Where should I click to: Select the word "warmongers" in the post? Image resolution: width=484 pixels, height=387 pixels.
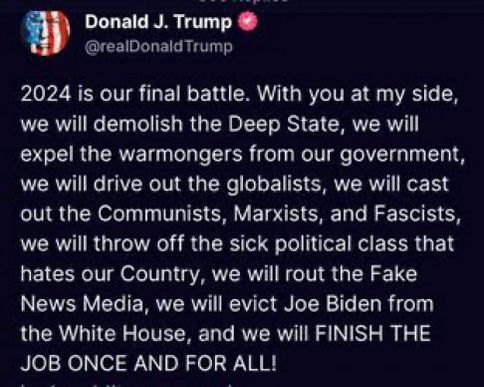click(181, 154)
